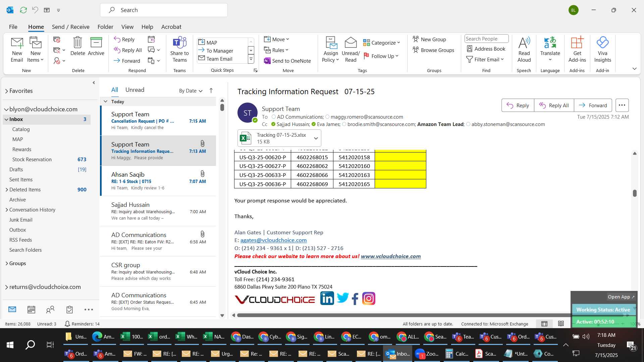
Task: Open Translate options
Action: click(550, 50)
